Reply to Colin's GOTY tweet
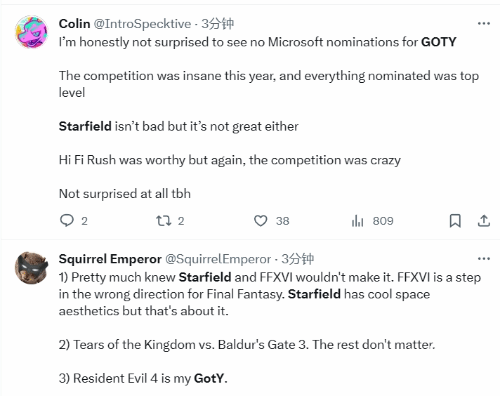 click(x=67, y=221)
